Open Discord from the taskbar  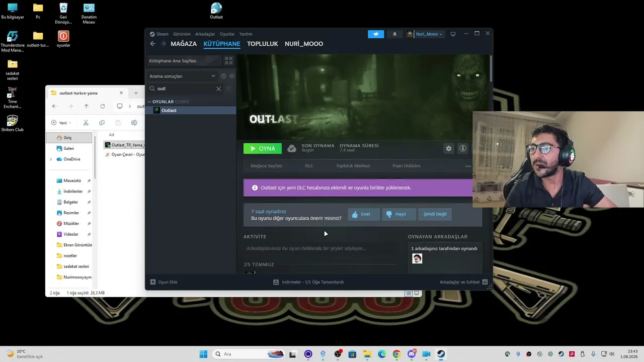[x=412, y=354]
